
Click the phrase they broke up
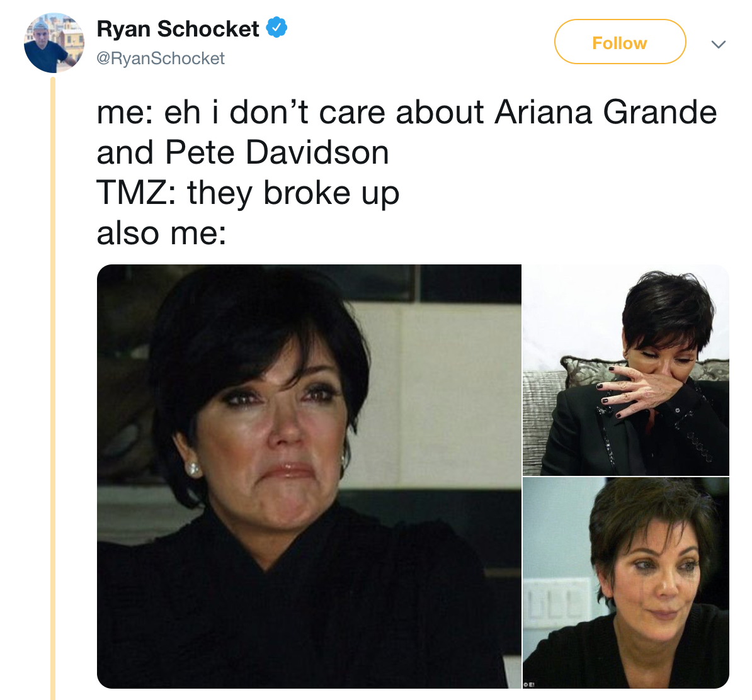point(293,194)
